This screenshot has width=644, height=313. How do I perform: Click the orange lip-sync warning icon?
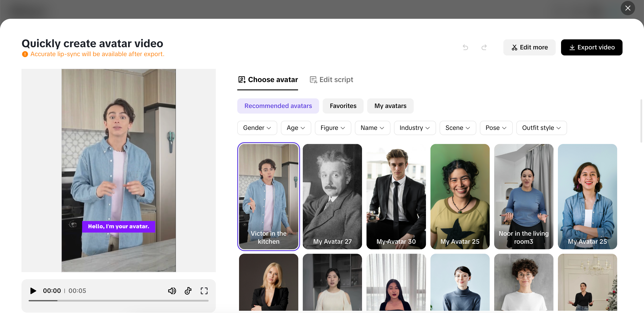25,54
